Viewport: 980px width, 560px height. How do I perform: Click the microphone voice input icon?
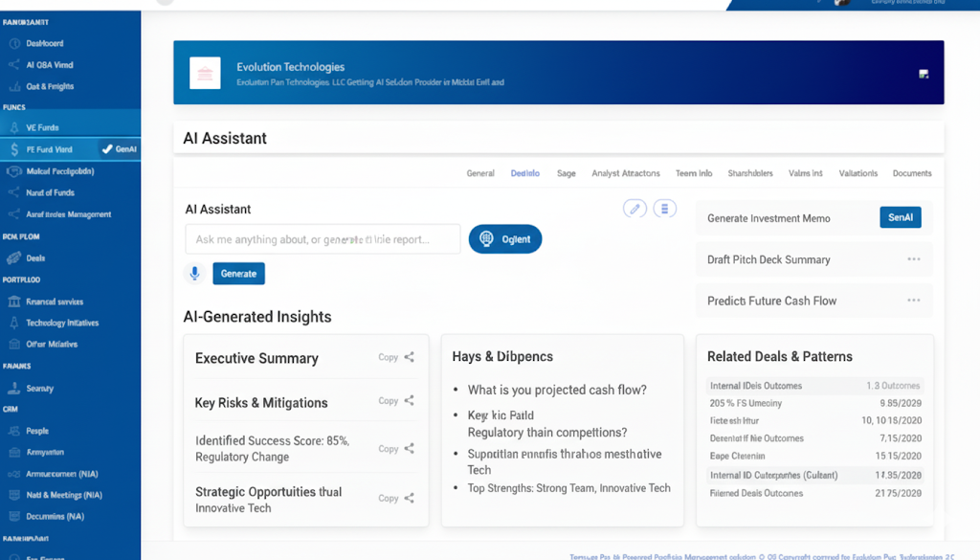194,274
